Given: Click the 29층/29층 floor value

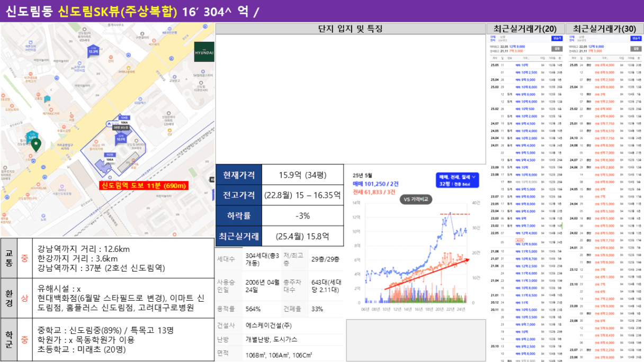Looking at the screenshot, I should click(325, 259).
